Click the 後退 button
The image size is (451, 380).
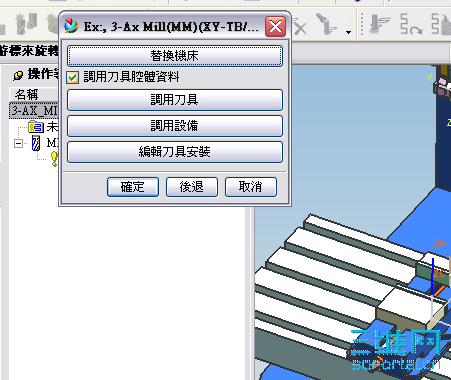[x=192, y=187]
